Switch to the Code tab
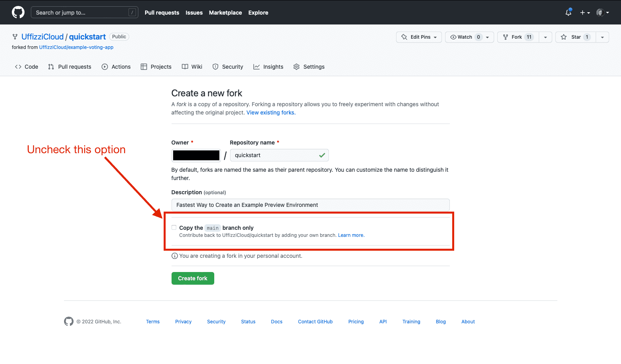The width and height of the screenshot is (621, 364). tap(26, 67)
